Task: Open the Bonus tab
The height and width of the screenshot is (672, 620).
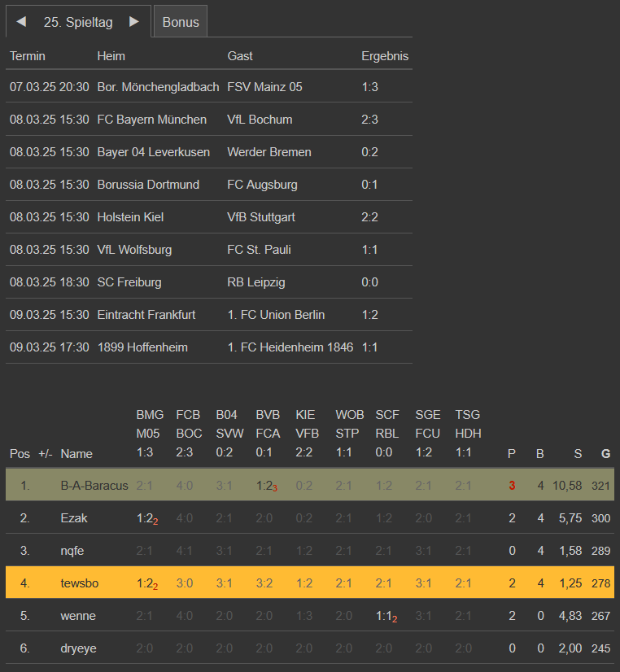Action: click(x=181, y=22)
